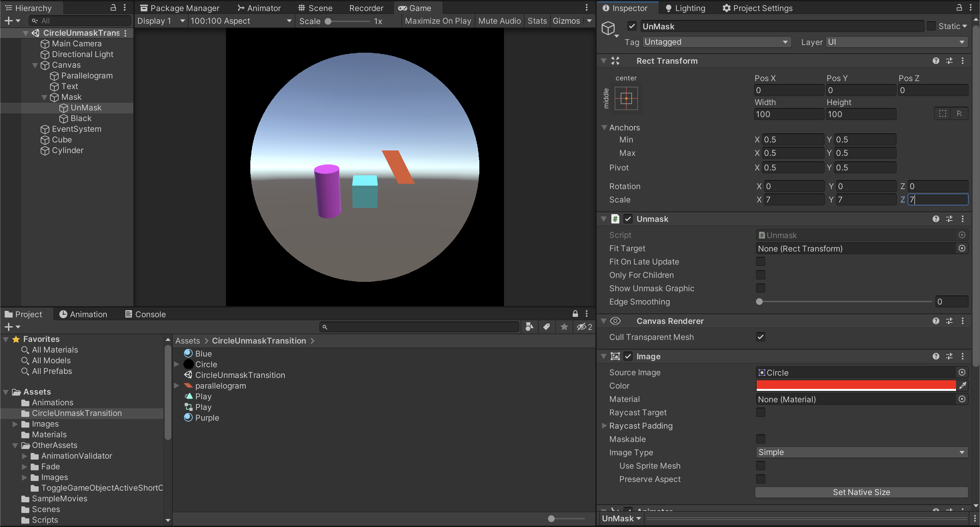Click Source Image object picker circle

[962, 373]
